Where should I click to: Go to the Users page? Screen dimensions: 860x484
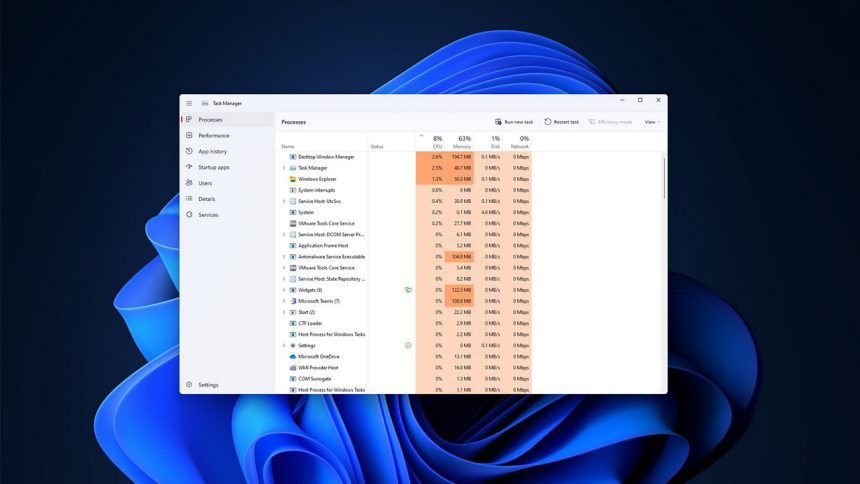[x=227, y=183]
